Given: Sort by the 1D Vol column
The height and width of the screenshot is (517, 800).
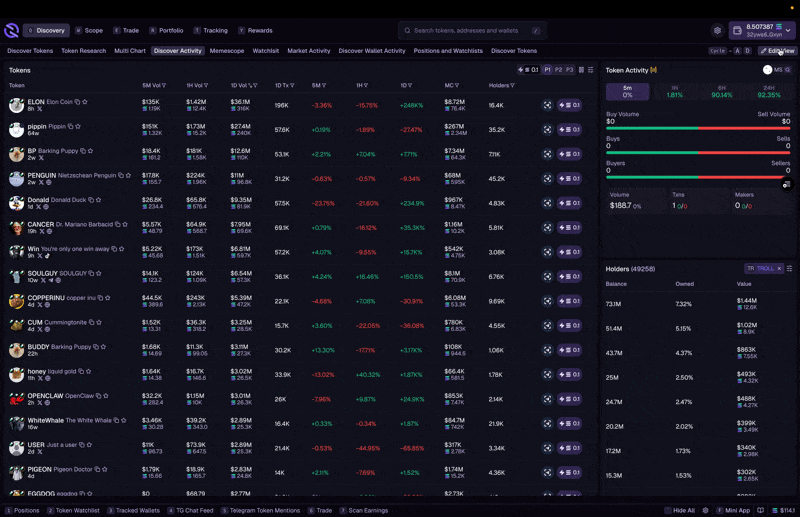Looking at the screenshot, I should point(244,85).
